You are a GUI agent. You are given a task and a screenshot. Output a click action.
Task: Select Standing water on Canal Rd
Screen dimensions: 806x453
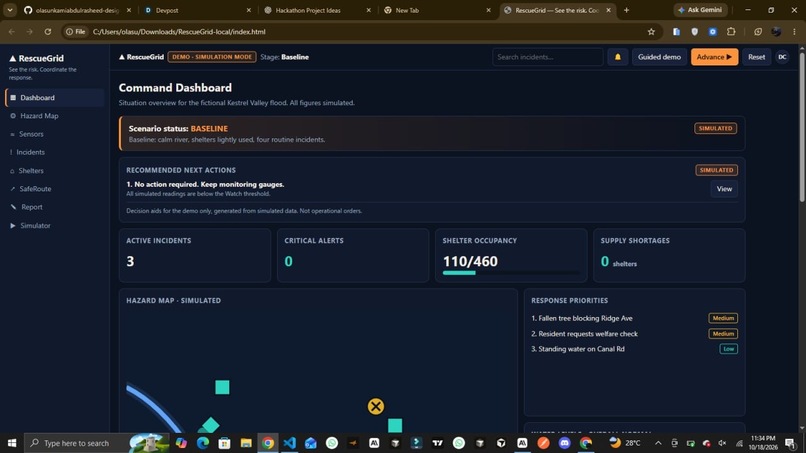point(578,349)
